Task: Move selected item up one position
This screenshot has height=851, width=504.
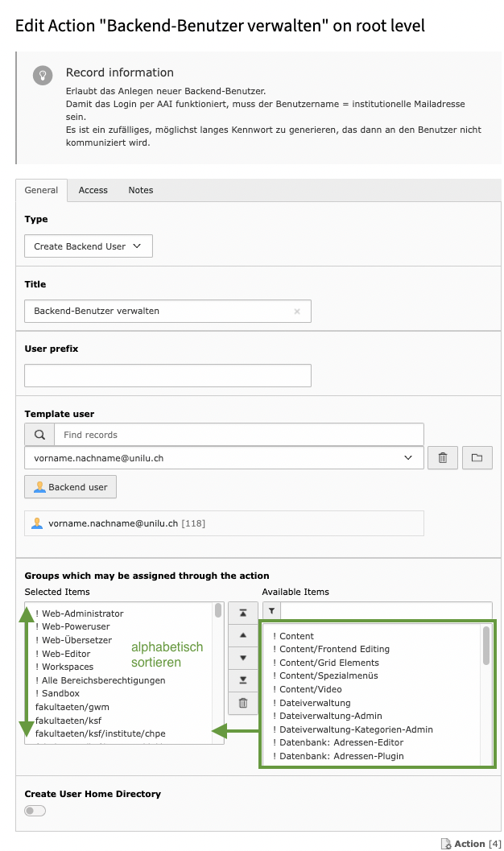Action: [243, 635]
